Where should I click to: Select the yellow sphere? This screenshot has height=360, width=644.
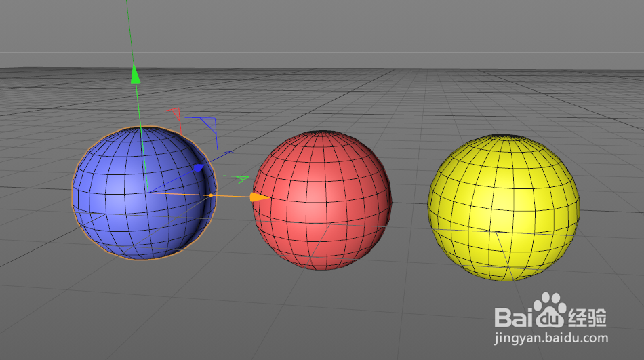point(504,207)
